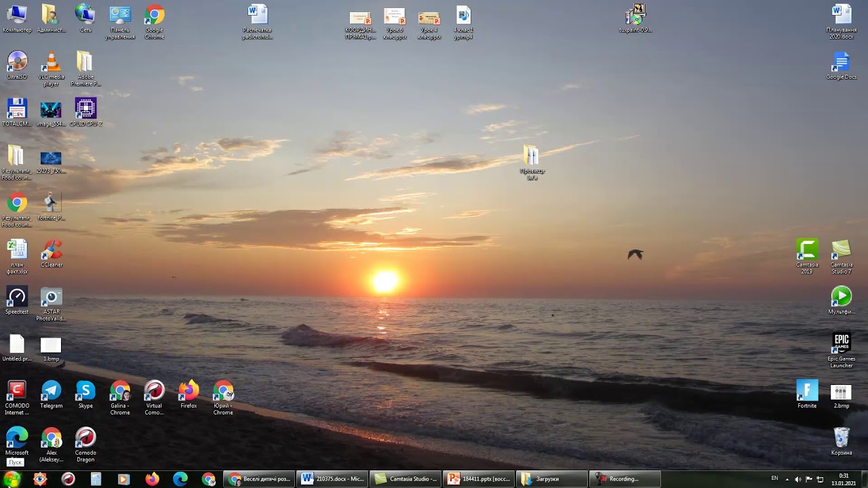Viewport: 868px width, 488px height.
Task: Launch the Speedtest shortcut
Action: (17, 300)
